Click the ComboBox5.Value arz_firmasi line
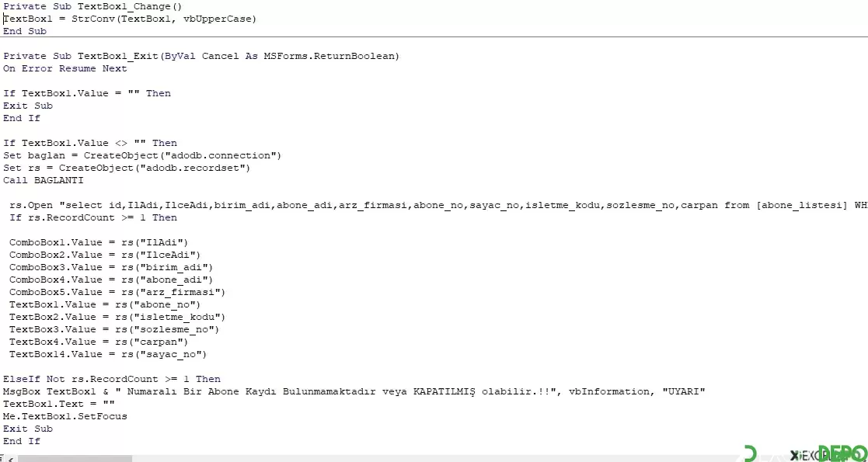 click(x=117, y=292)
